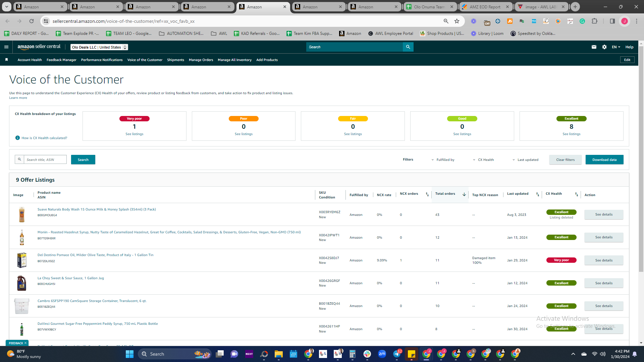Click the info icon beside CX Health calculated

pos(17,138)
